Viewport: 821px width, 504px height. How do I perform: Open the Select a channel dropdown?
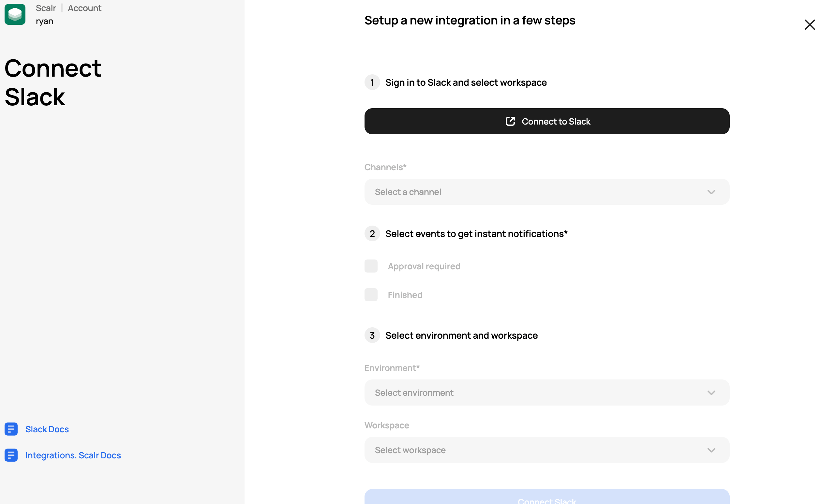pyautogui.click(x=547, y=192)
